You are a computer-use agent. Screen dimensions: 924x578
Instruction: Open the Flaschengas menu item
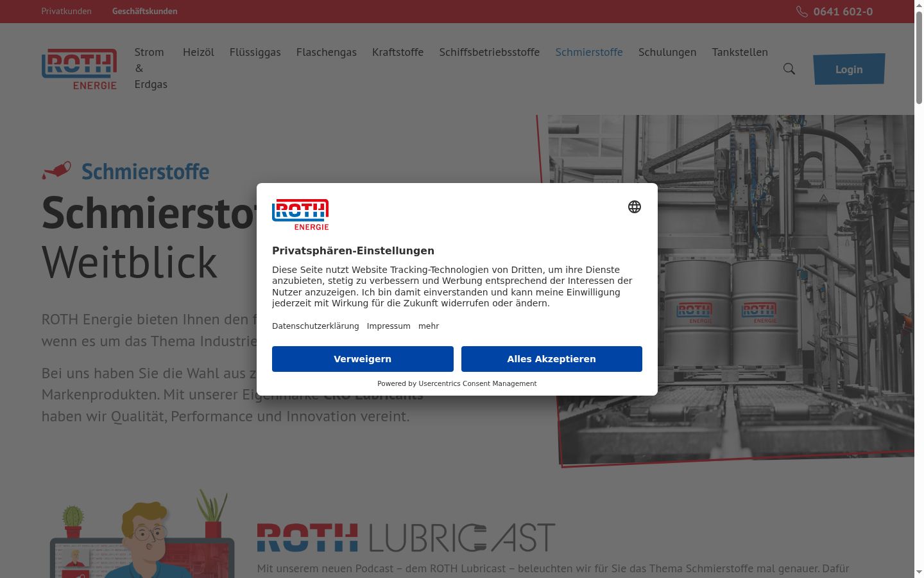tap(327, 52)
